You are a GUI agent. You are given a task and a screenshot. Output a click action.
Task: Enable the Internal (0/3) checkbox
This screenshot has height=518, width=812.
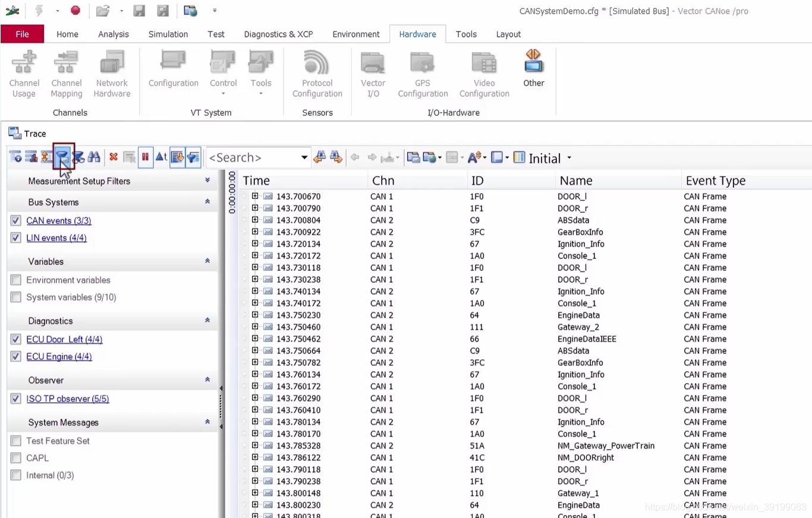(x=16, y=475)
